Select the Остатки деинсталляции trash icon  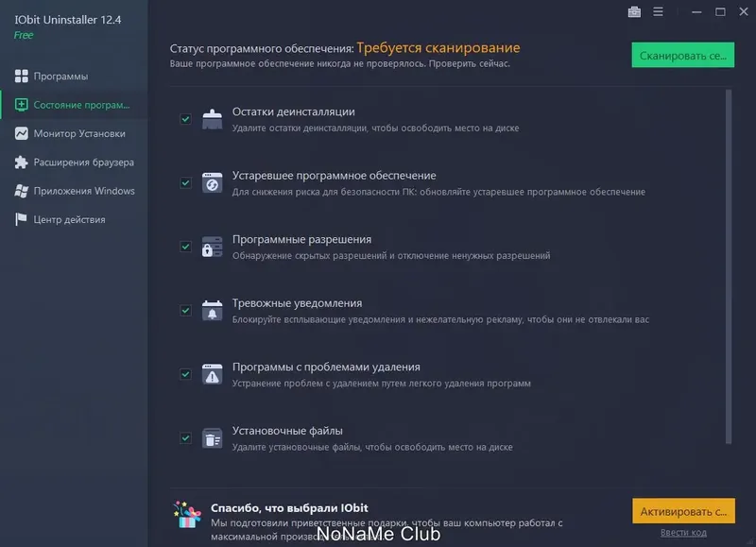[x=212, y=120]
